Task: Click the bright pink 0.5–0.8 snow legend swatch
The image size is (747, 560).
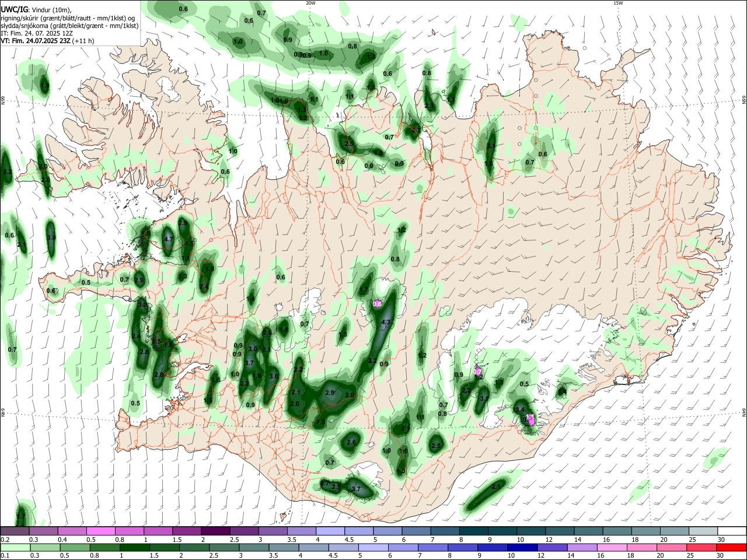Action: pyautogui.click(x=100, y=531)
